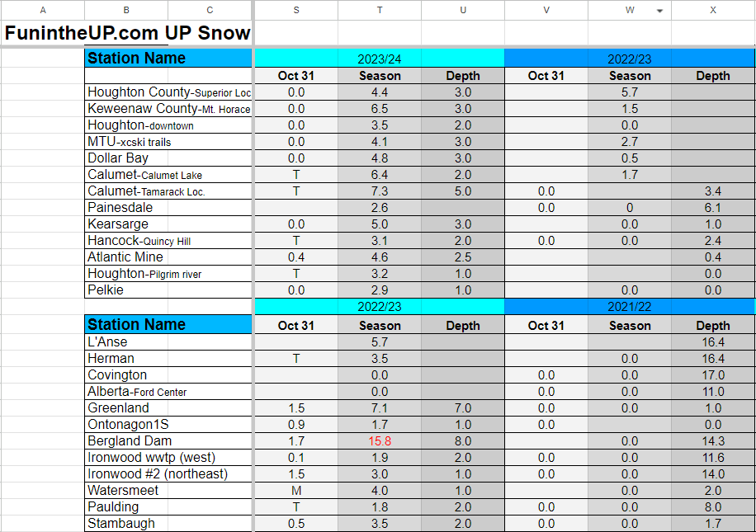This screenshot has width=756, height=532.
Task: Click Houghton-downtown station cell
Action: 168,125
